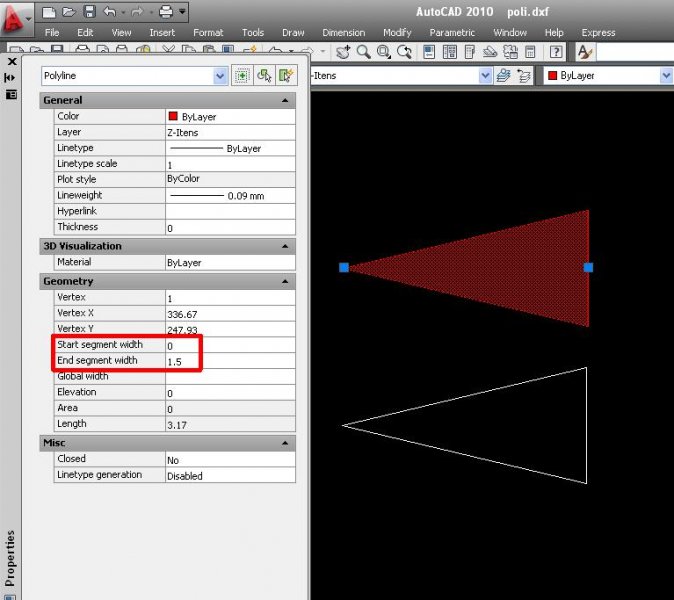Open the Properties palette options menu icon
Image resolution: width=674 pixels, height=600 pixels.
(x=11, y=94)
